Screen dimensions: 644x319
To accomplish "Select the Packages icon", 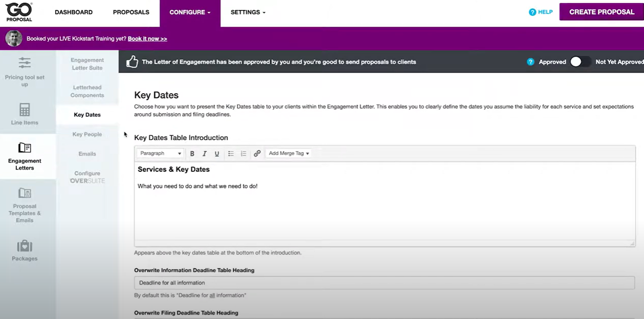I will 24,248.
